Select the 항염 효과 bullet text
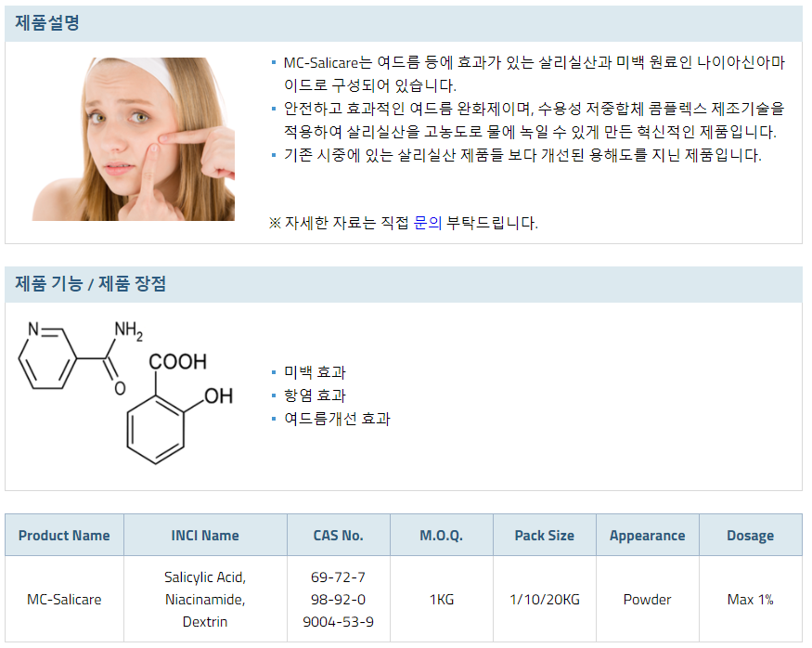812x648 pixels. click(x=315, y=395)
